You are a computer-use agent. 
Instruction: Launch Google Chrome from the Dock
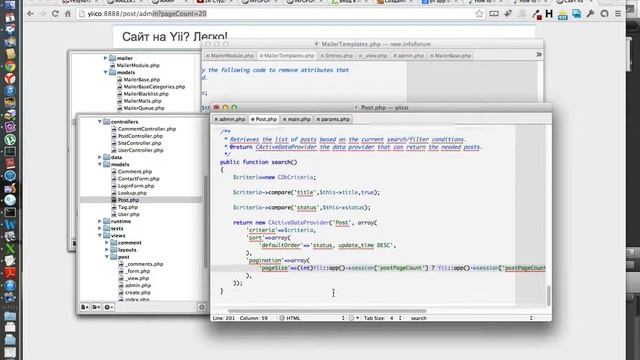10,67
